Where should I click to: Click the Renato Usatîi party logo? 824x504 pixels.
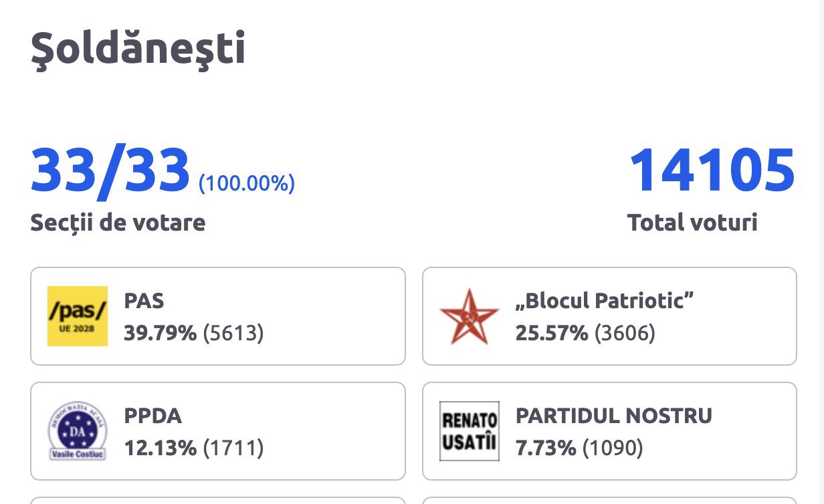(469, 431)
